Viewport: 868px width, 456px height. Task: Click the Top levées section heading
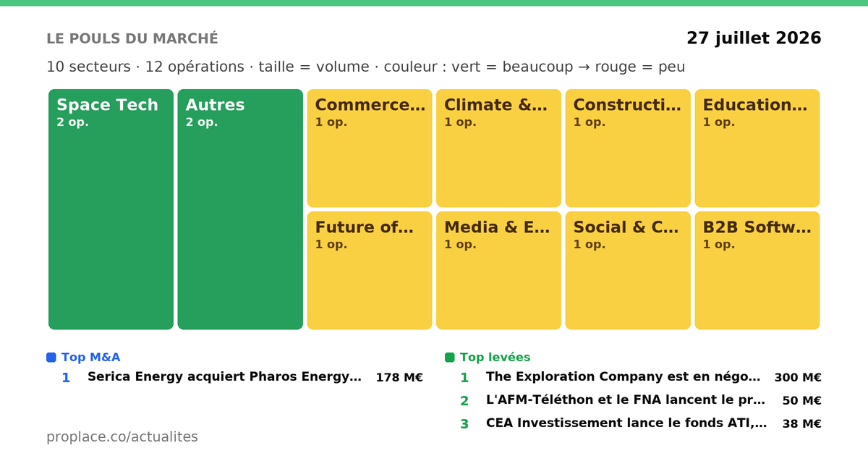[495, 358]
